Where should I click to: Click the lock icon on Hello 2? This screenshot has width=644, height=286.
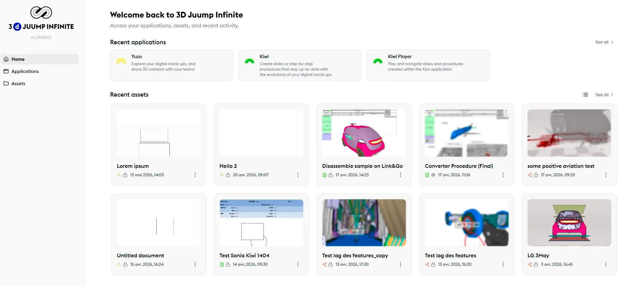(228, 175)
